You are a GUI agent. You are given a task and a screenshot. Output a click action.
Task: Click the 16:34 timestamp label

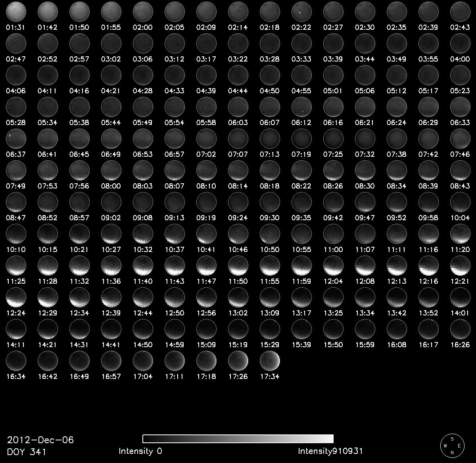point(16,377)
